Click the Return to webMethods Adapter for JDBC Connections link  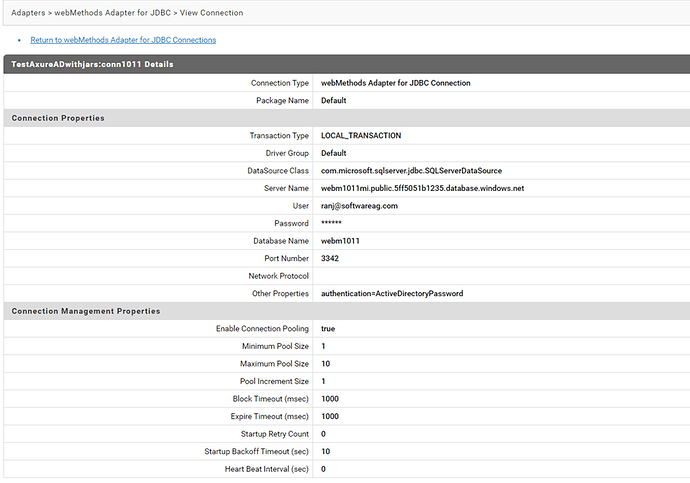click(123, 40)
